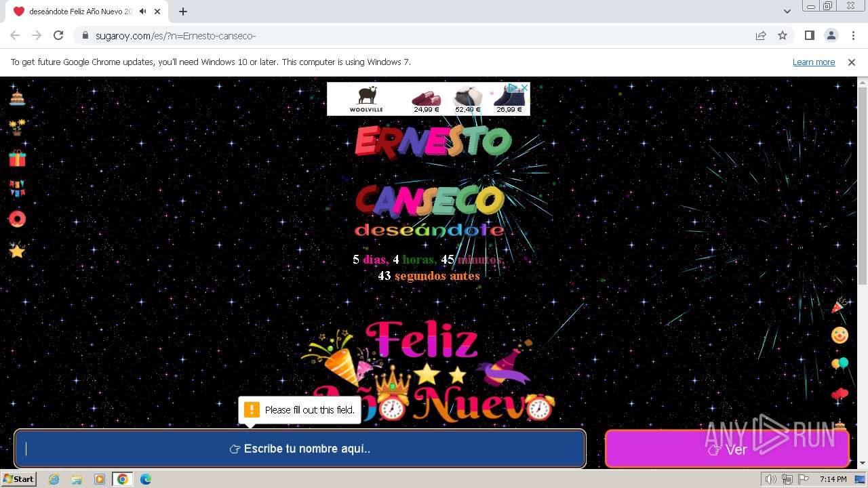Click the network icon in system tray

click(x=787, y=479)
